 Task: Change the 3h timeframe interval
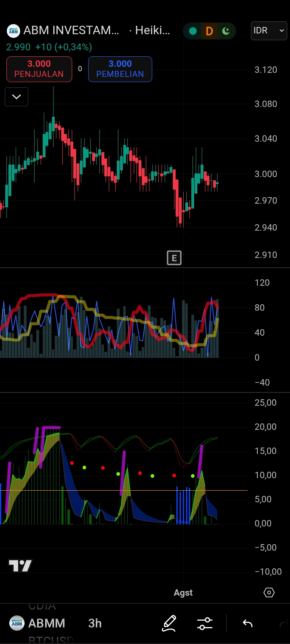[x=95, y=623]
